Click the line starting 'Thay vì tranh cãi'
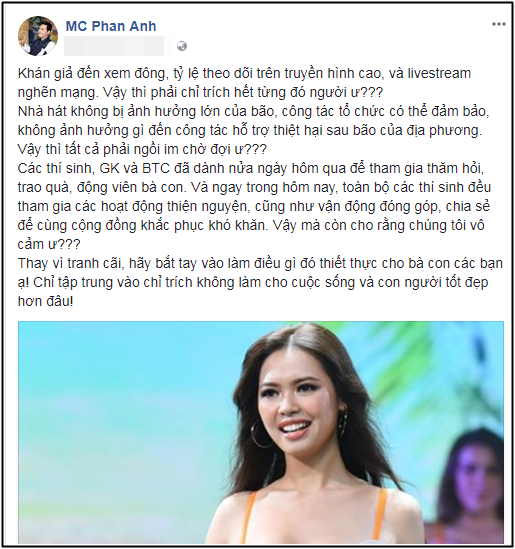The width and height of the screenshot is (515, 549). point(260,263)
